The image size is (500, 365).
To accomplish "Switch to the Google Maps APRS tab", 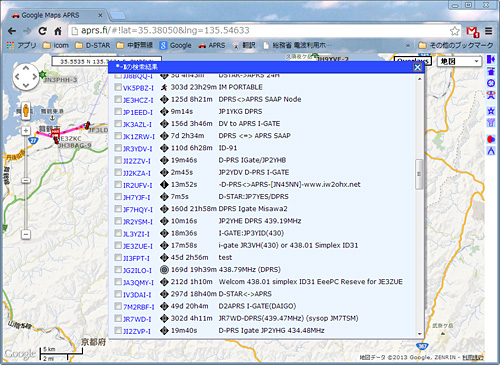I will [57, 15].
